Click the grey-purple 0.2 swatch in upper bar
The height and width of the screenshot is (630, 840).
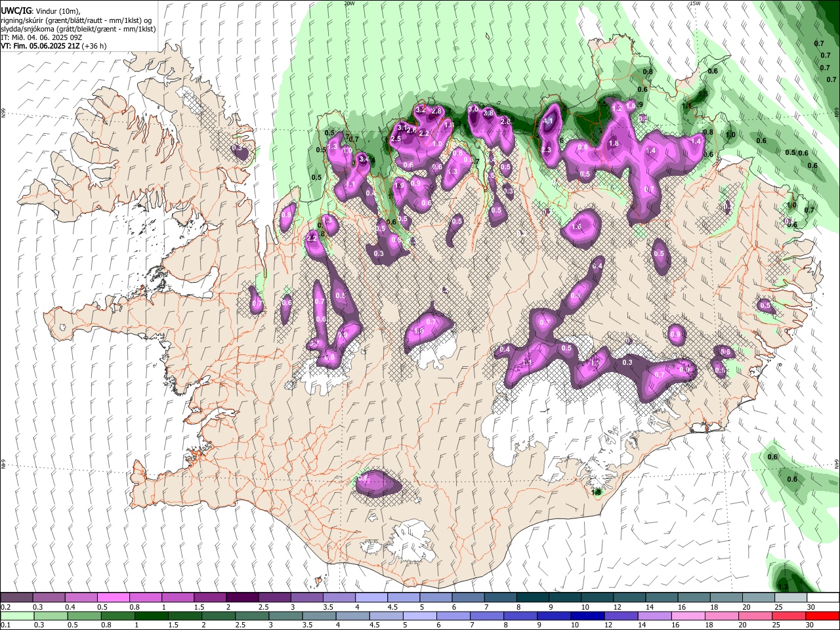(16, 598)
